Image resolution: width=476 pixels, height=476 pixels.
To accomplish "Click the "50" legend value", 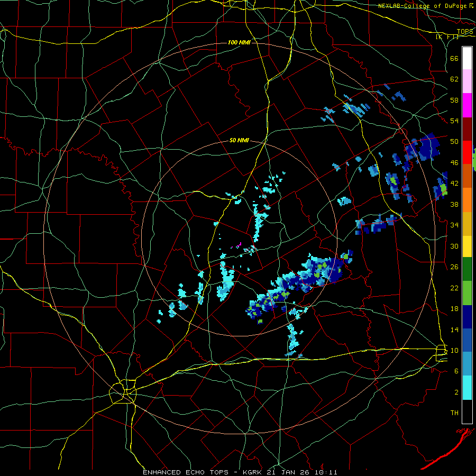I will 454,141.
